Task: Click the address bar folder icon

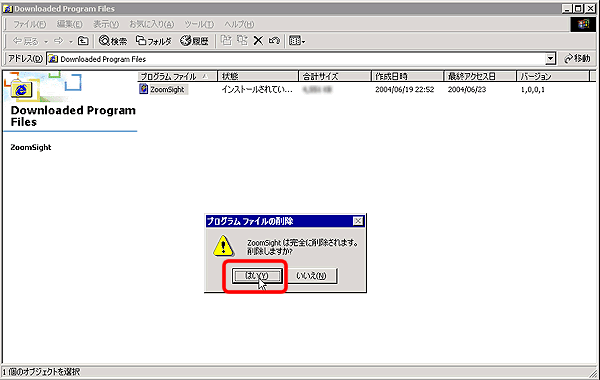Action: (54, 59)
